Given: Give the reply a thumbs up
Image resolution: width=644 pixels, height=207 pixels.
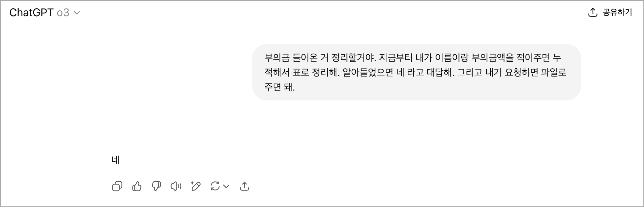Looking at the screenshot, I should coord(137,186).
